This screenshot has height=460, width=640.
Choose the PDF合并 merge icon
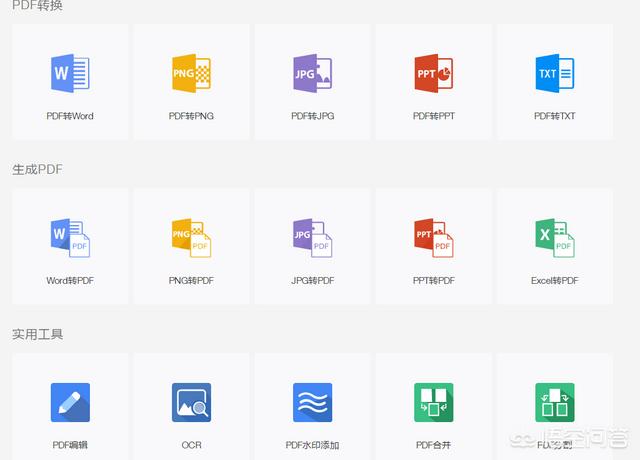pos(434,402)
